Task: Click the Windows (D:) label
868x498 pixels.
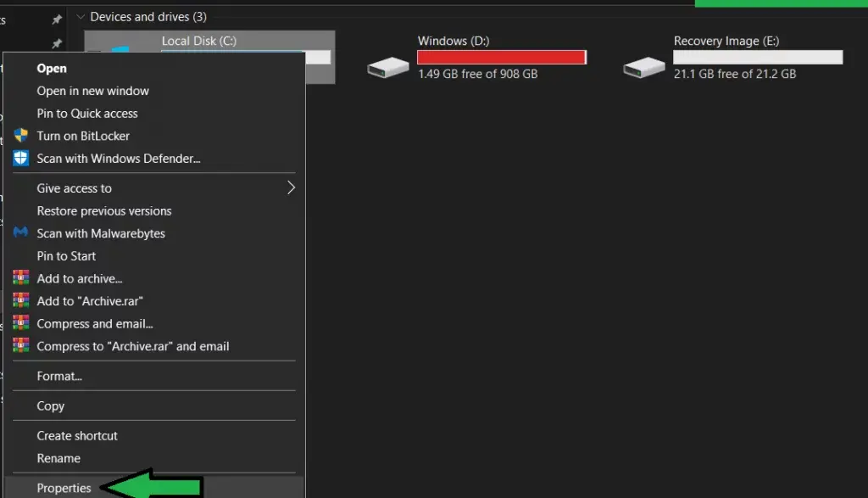Action: coord(453,41)
